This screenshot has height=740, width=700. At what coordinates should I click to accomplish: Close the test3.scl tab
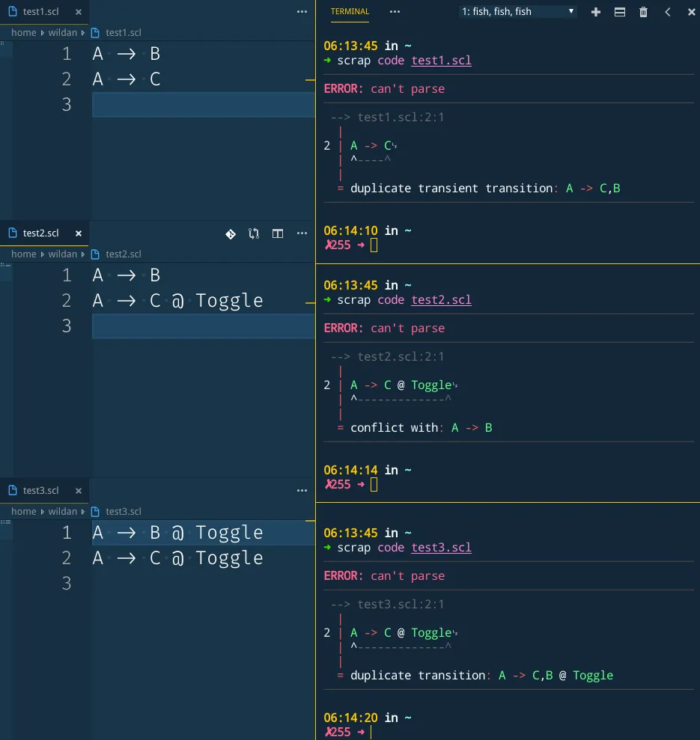click(x=79, y=491)
